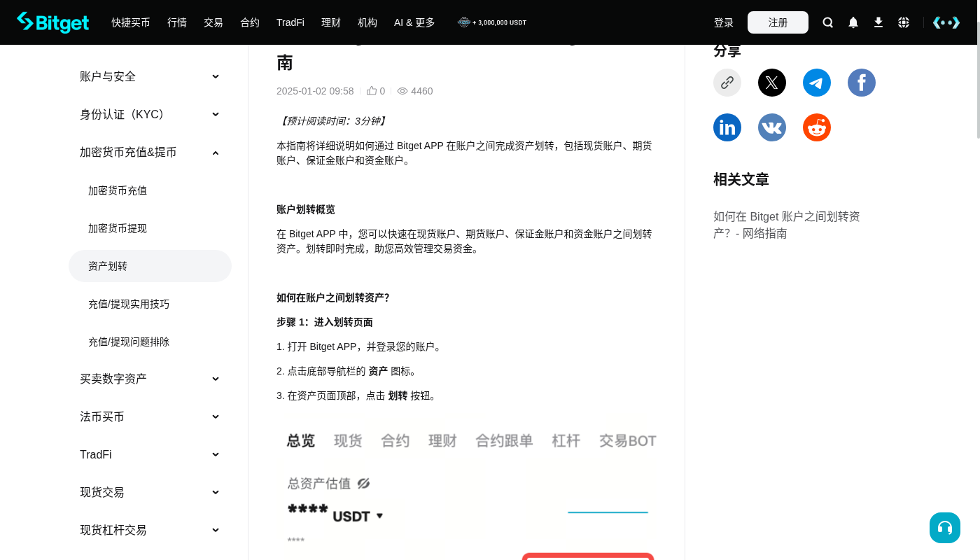Open the search magnifier icon
980x560 pixels.
(x=828, y=22)
